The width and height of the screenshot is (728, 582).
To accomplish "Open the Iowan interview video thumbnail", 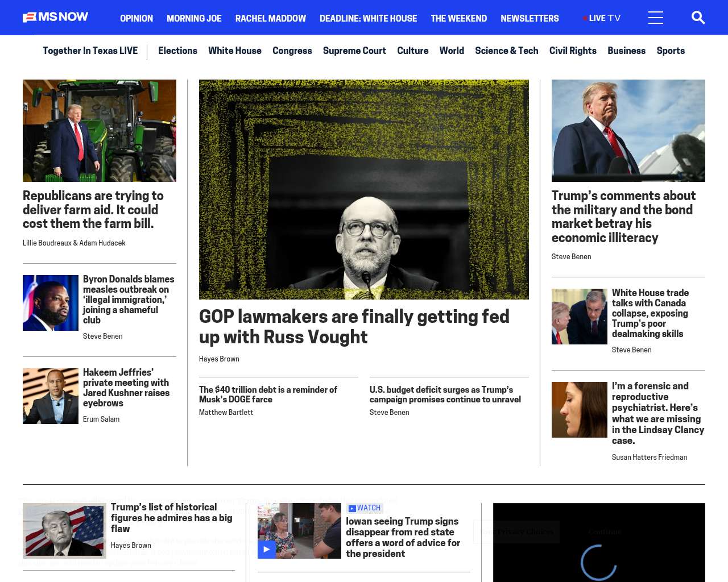I will (x=299, y=531).
